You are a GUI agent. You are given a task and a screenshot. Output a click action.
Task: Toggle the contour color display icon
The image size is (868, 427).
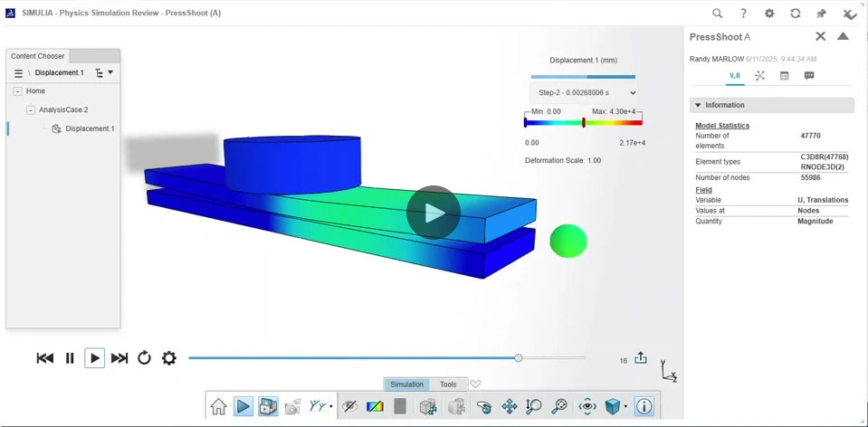click(375, 407)
